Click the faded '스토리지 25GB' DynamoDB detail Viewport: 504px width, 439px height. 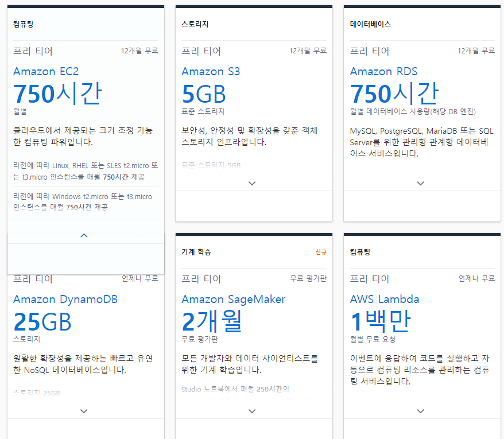[37, 393]
